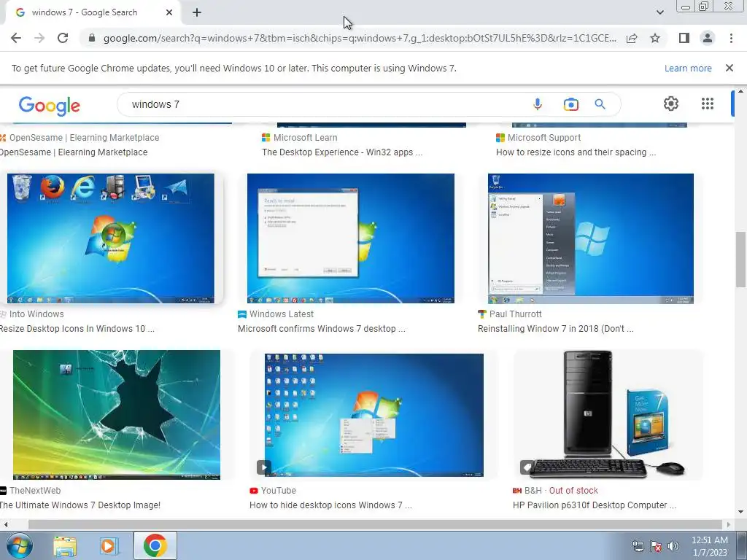
Task: Expand the tab search dropdown arrow
Action: point(659,12)
